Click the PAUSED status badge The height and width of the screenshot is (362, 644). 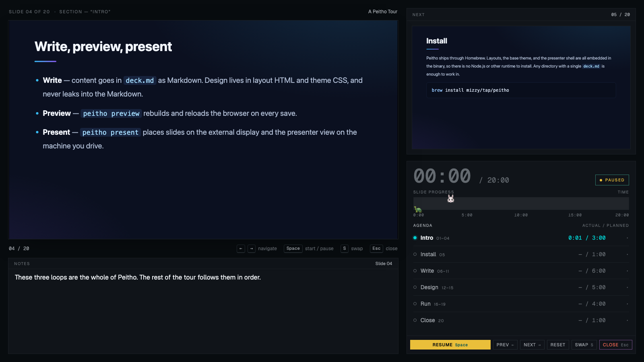point(612,180)
